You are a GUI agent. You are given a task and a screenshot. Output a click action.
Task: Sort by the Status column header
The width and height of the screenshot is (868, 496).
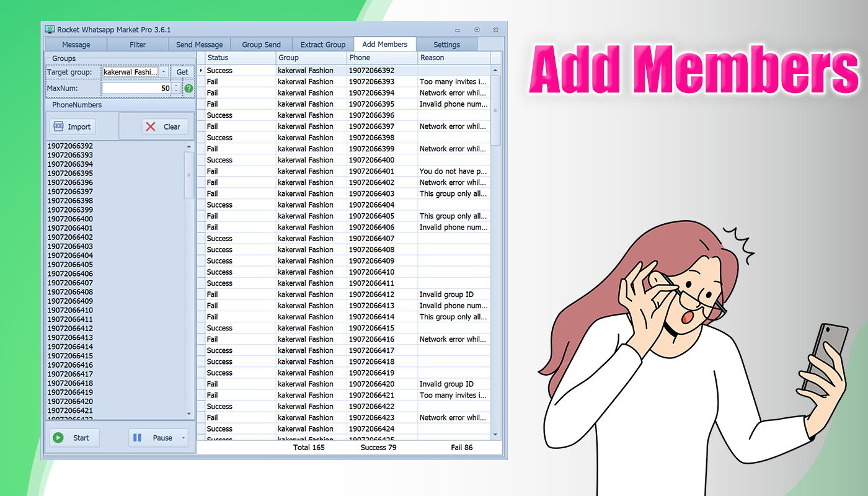(241, 58)
